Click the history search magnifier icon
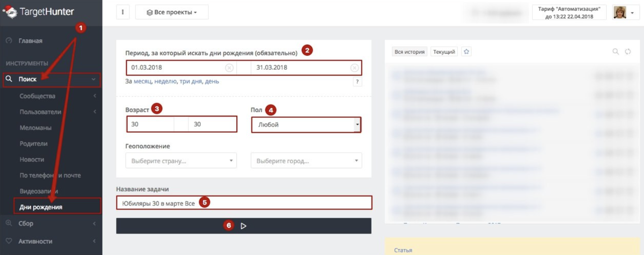 (616, 52)
